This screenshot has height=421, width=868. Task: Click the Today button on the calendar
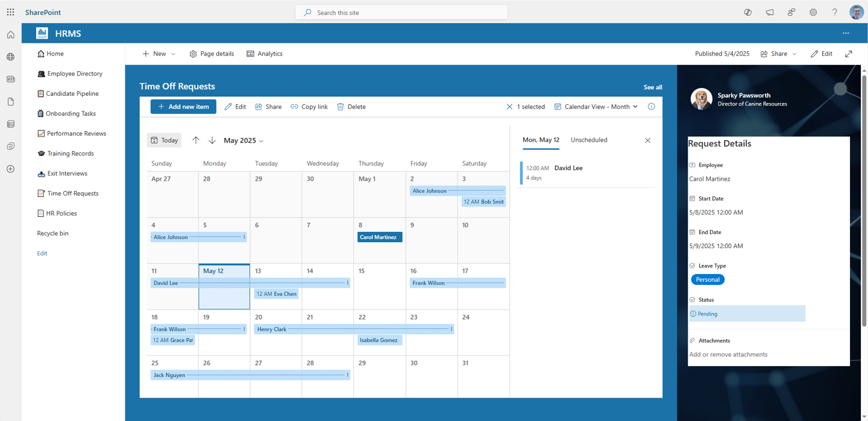click(164, 140)
